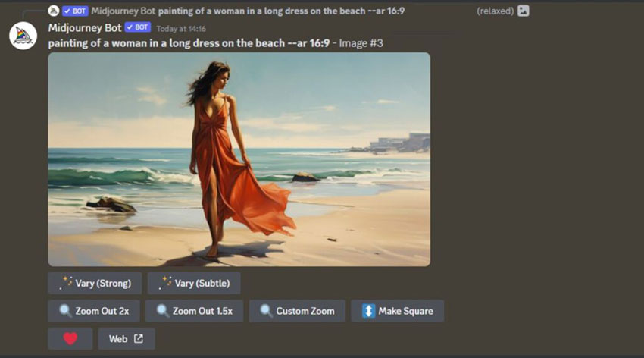Open the Midjourney Bot username in message header
The width and height of the screenshot is (644, 358).
click(x=84, y=27)
